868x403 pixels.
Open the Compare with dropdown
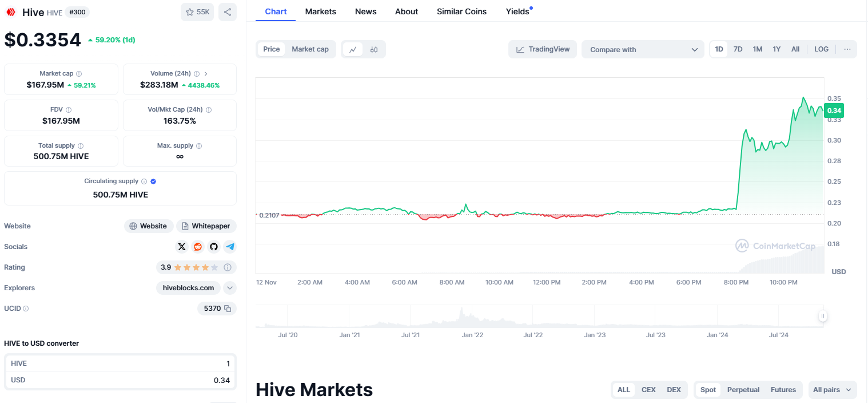(643, 50)
